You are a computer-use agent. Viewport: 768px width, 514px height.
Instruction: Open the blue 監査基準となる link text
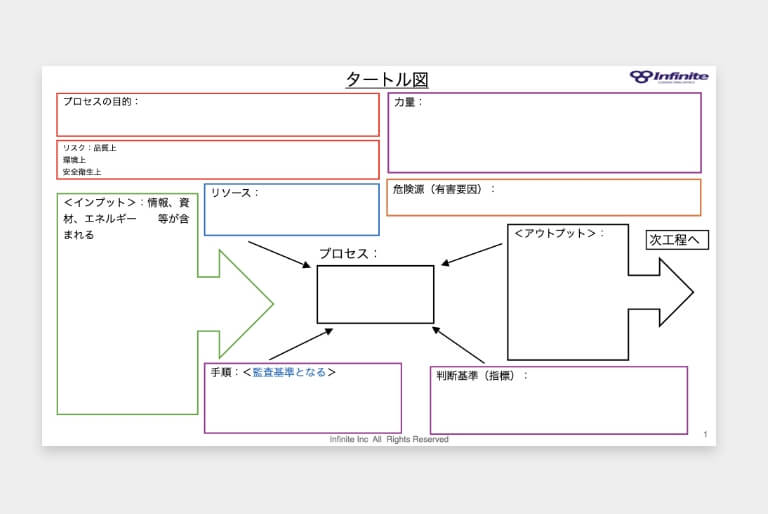click(x=289, y=372)
